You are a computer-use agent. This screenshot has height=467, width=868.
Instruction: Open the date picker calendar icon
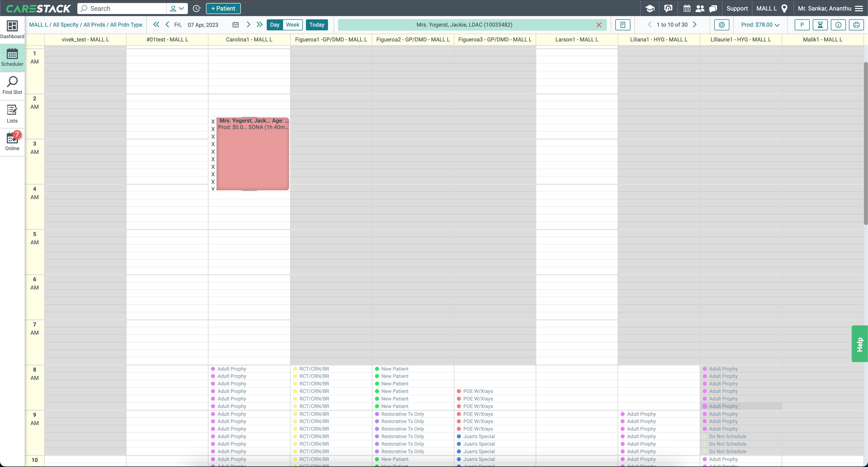pyautogui.click(x=236, y=25)
